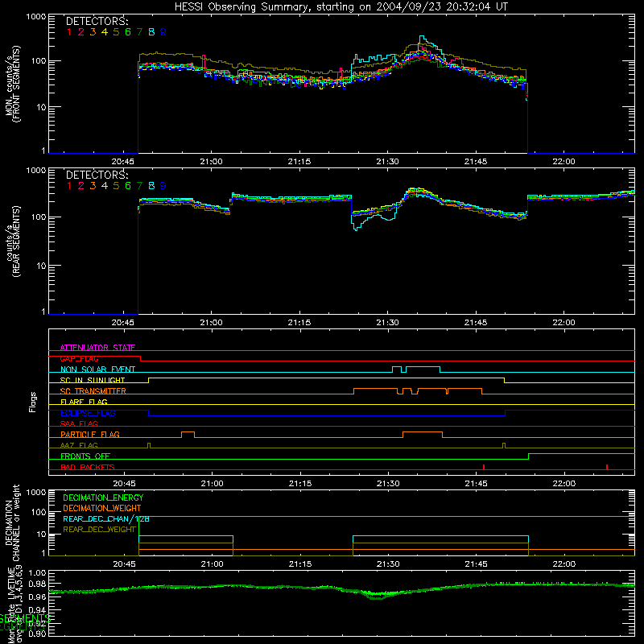Click the BAD_PACKETS red tick after 22:00
This screenshot has width=644, height=644.
click(607, 467)
